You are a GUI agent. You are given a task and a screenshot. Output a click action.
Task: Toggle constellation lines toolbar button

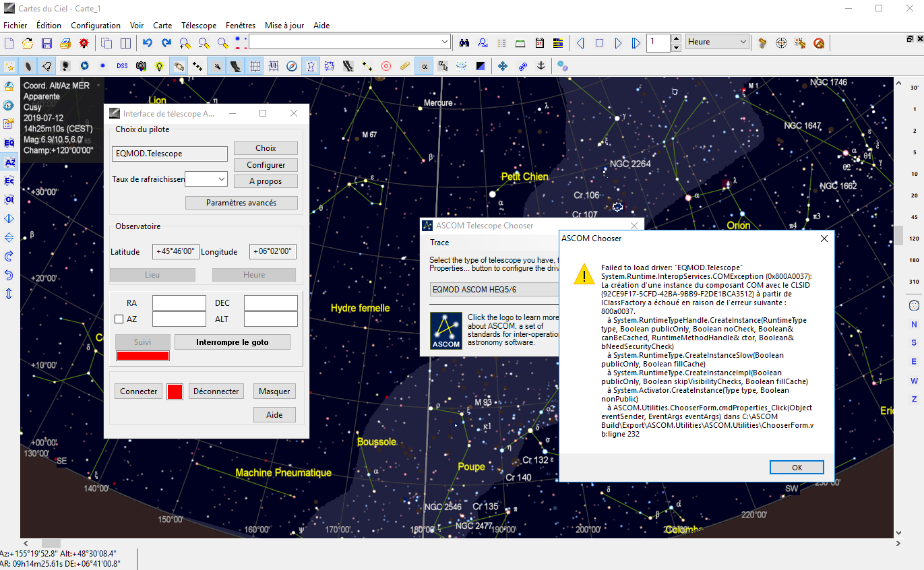(x=311, y=66)
